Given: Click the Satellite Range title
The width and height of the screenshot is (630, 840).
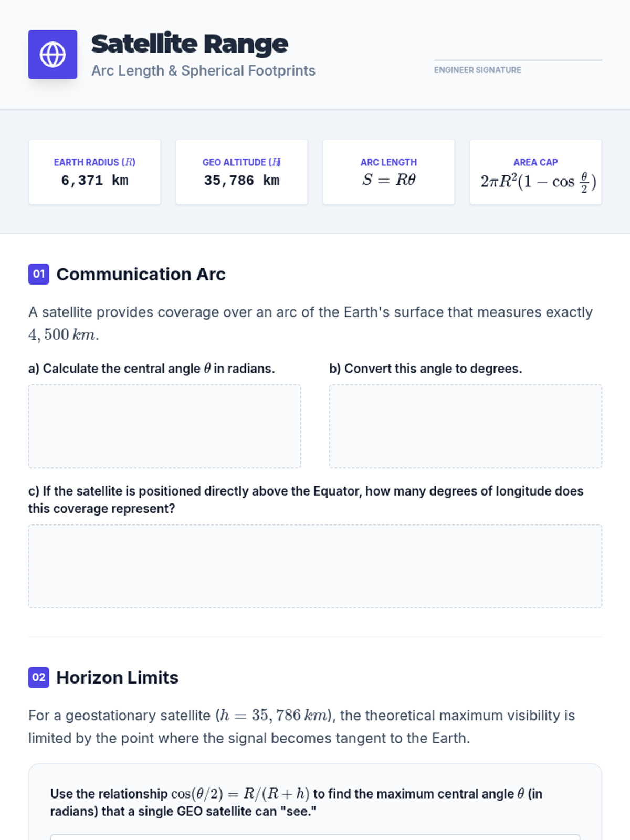Looking at the screenshot, I should click(190, 44).
